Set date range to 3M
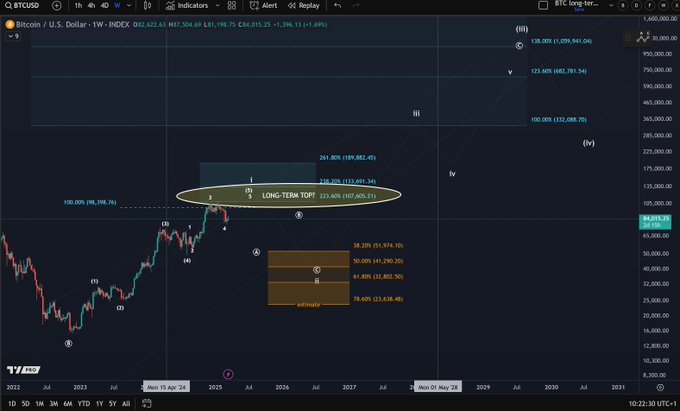Image resolution: width=680 pixels, height=411 pixels. tap(54, 404)
